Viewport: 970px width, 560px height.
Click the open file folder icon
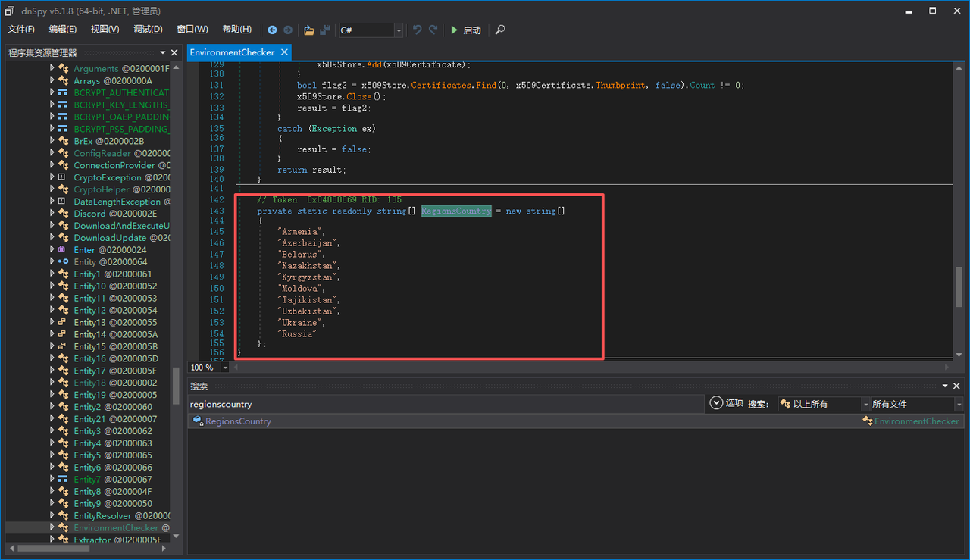click(x=309, y=30)
